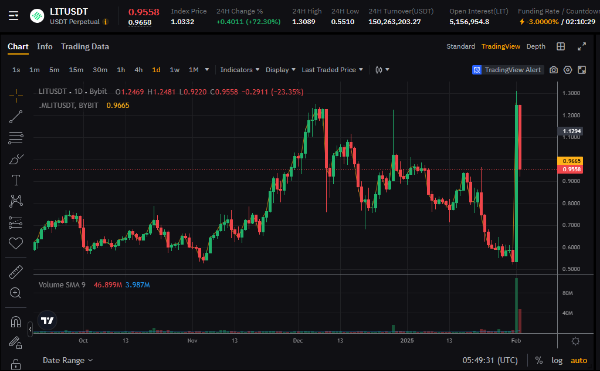The image size is (600, 371).
Task: Select the text annotation tool
Action: click(16, 180)
